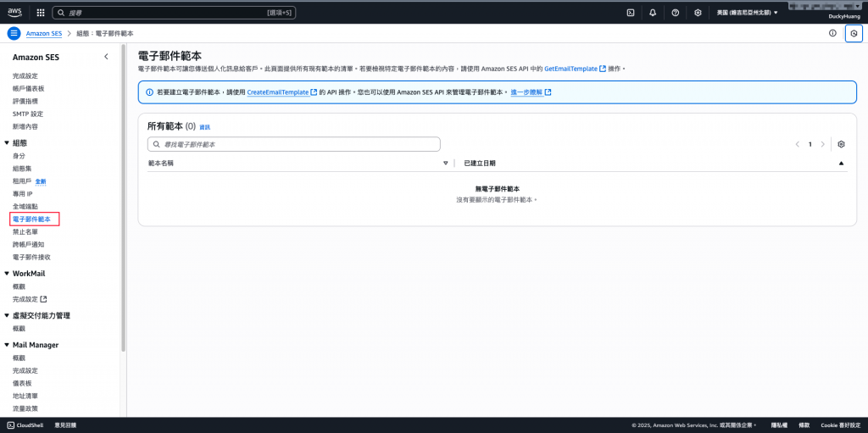Select 完成設定 at top of sidebar
Viewport: 868px width, 433px height.
(25, 76)
